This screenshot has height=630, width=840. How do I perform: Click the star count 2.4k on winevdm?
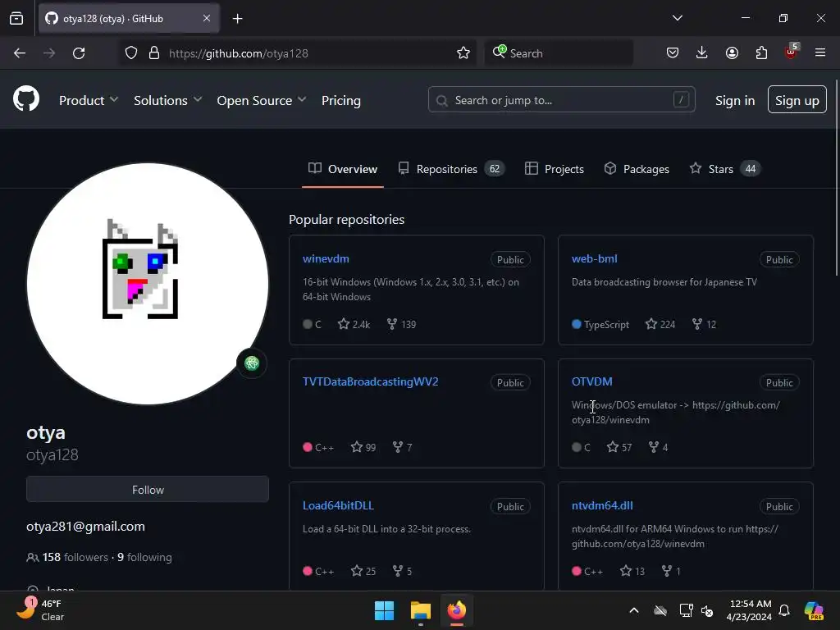coord(354,324)
